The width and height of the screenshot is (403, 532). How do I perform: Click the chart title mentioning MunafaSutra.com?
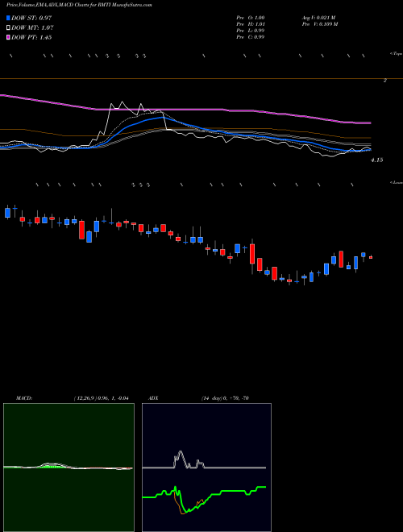click(79, 5)
